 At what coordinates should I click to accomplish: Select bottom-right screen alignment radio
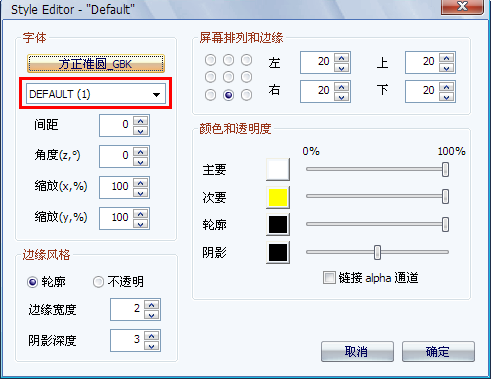(x=246, y=95)
